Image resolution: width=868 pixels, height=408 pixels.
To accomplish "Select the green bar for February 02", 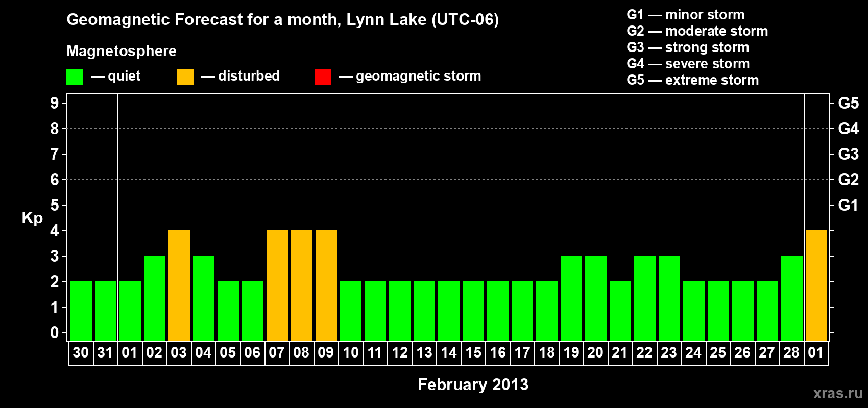I will pos(155,298).
